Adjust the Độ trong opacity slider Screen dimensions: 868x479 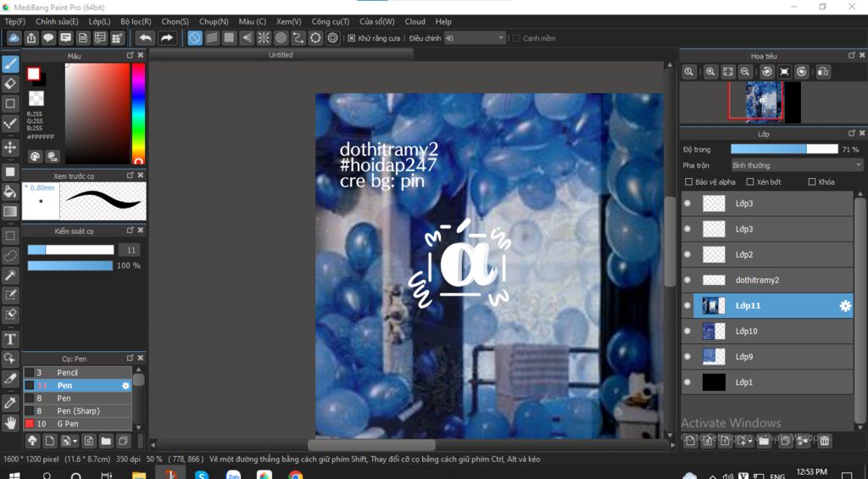pos(784,149)
